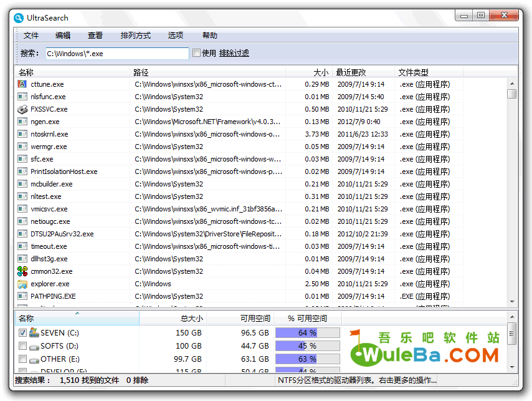Open the 帮助 menu

[210, 36]
